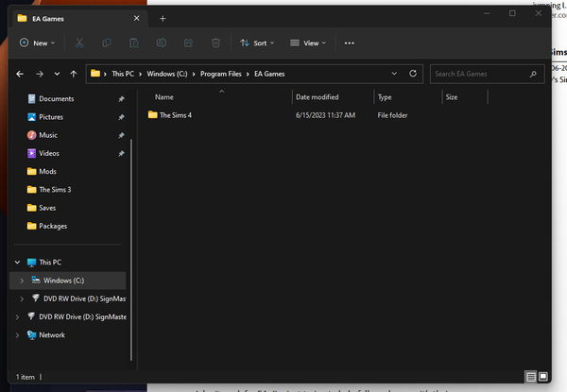This screenshot has height=392, width=567.
Task: Add a new tab with plus
Action: (163, 19)
